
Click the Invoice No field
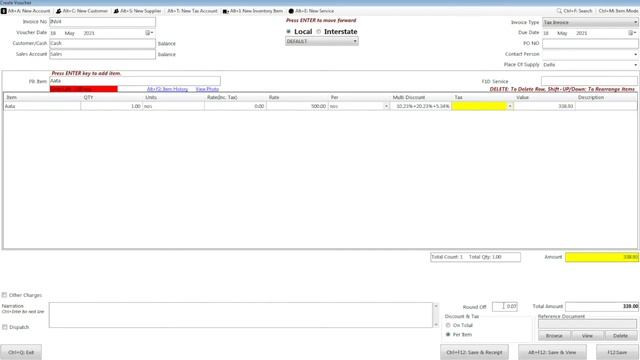click(102, 22)
